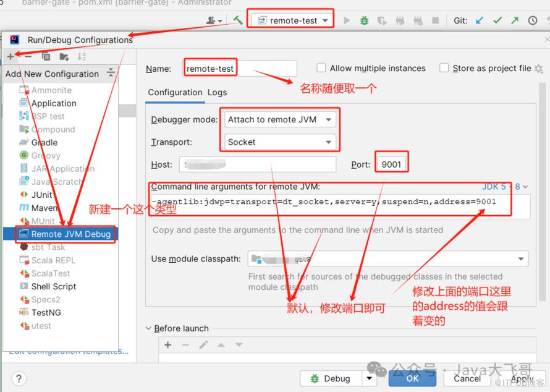The width and height of the screenshot is (550, 392).
Task: Select Gradle configuration type
Action: click(38, 142)
